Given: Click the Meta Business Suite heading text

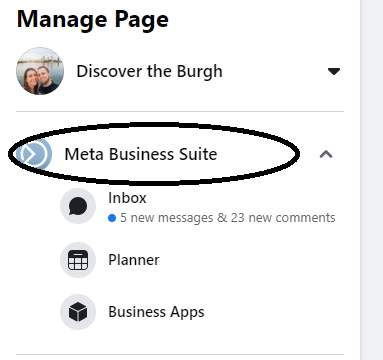Looking at the screenshot, I should (141, 154).
